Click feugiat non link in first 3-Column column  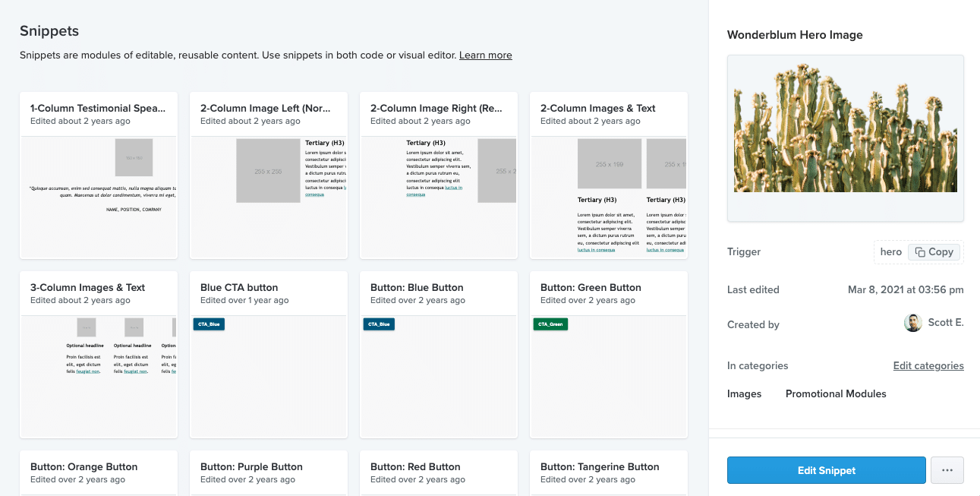(x=88, y=371)
